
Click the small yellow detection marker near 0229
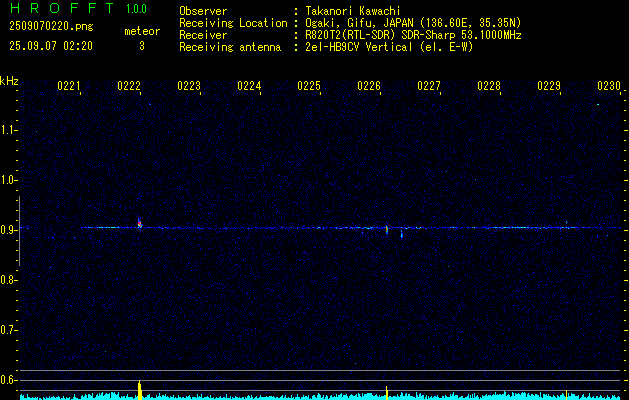(x=566, y=395)
